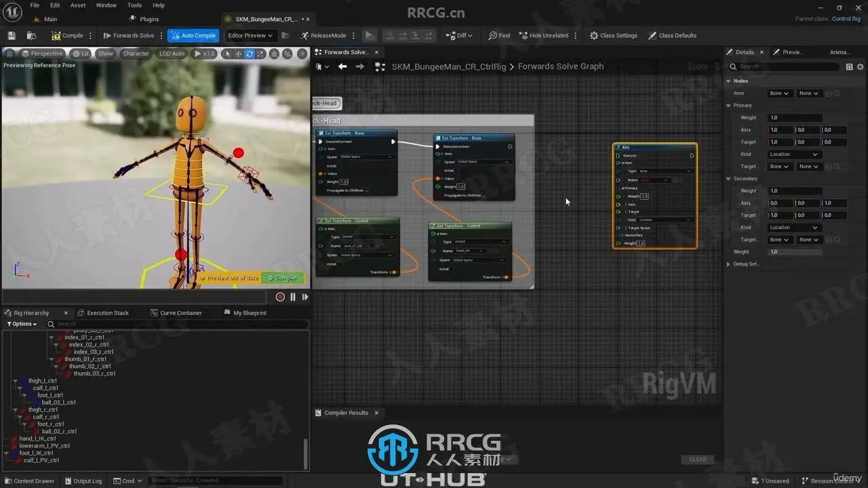Click the console command input field
The image size is (868, 488).
(x=216, y=481)
